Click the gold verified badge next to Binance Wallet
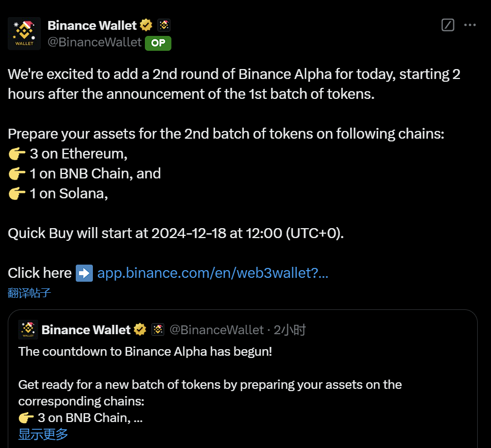Viewport: 491px width, 448px height. 145,25
